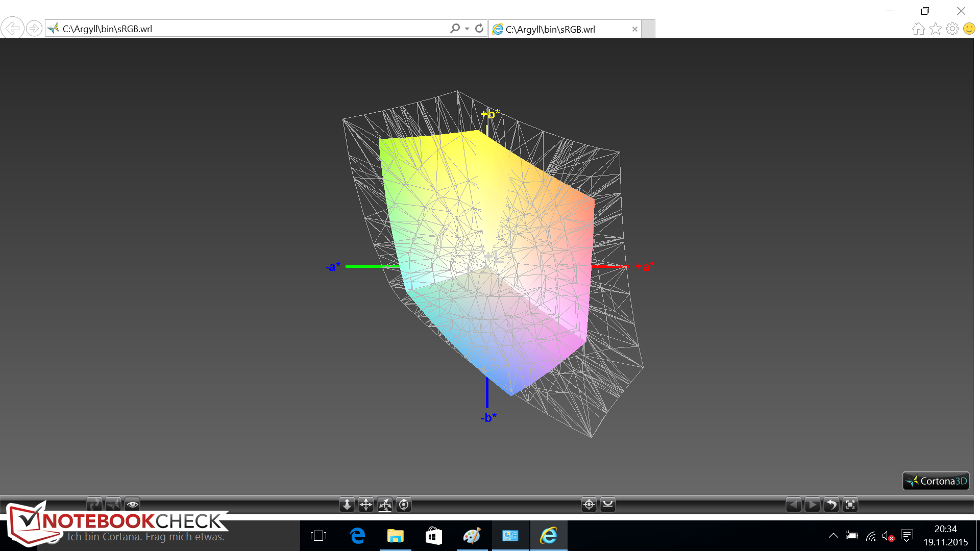Click the +b* axis label
Image resolution: width=980 pixels, height=551 pixels.
(x=491, y=113)
